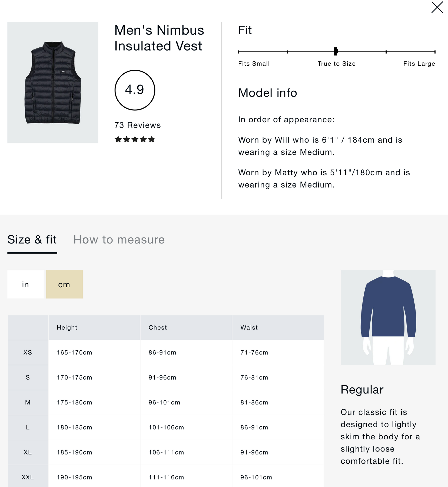The width and height of the screenshot is (448, 487).
Task: Select the Size & fit tab
Action: [x=32, y=240]
